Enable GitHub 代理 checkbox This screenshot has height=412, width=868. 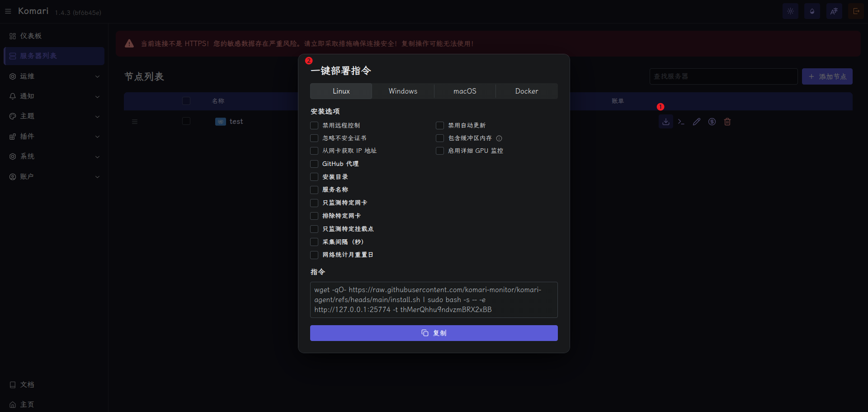[314, 164]
